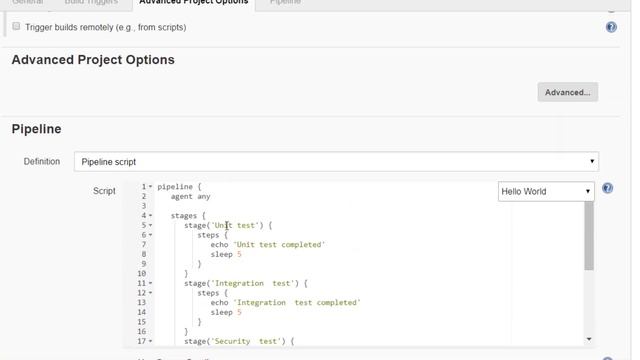Click the closing brace on line 10
Viewport: 640px width, 360px height.
click(186, 274)
